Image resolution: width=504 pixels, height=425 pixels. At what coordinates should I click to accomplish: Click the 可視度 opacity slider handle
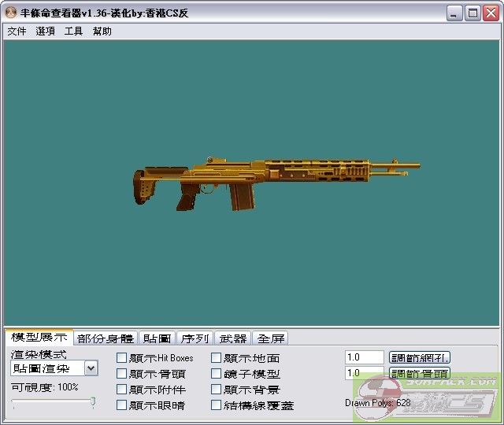[x=93, y=402]
